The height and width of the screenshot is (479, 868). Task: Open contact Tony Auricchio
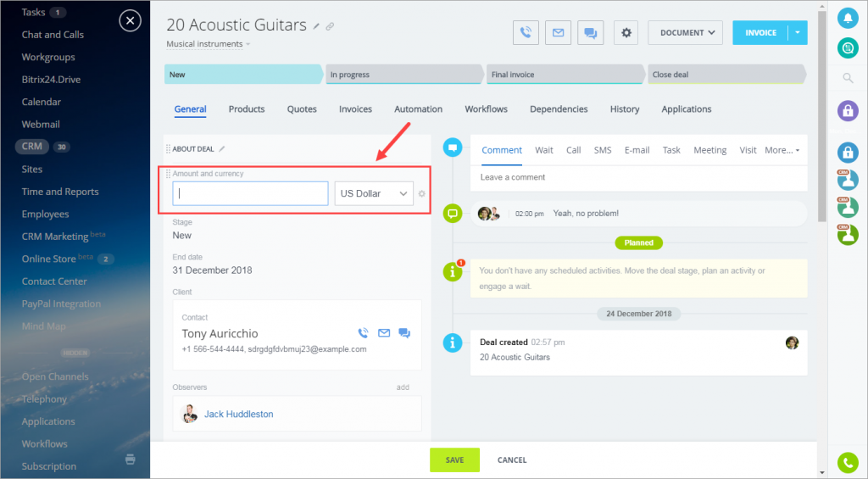point(220,333)
